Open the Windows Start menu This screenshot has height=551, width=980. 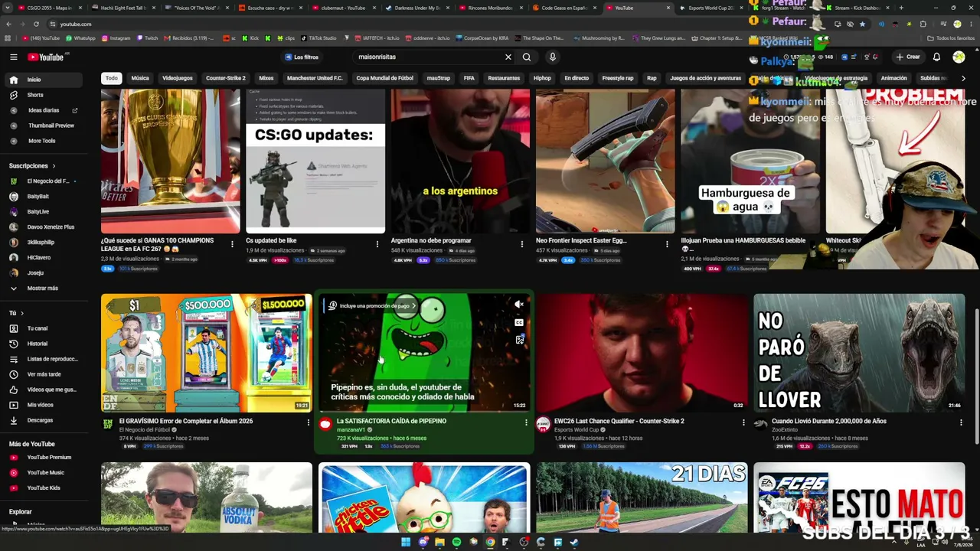(406, 542)
